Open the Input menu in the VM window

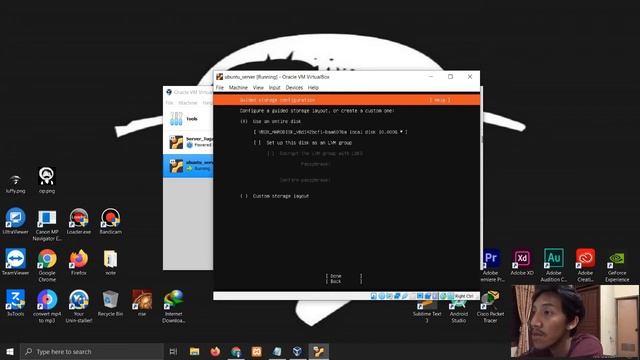[x=274, y=87]
